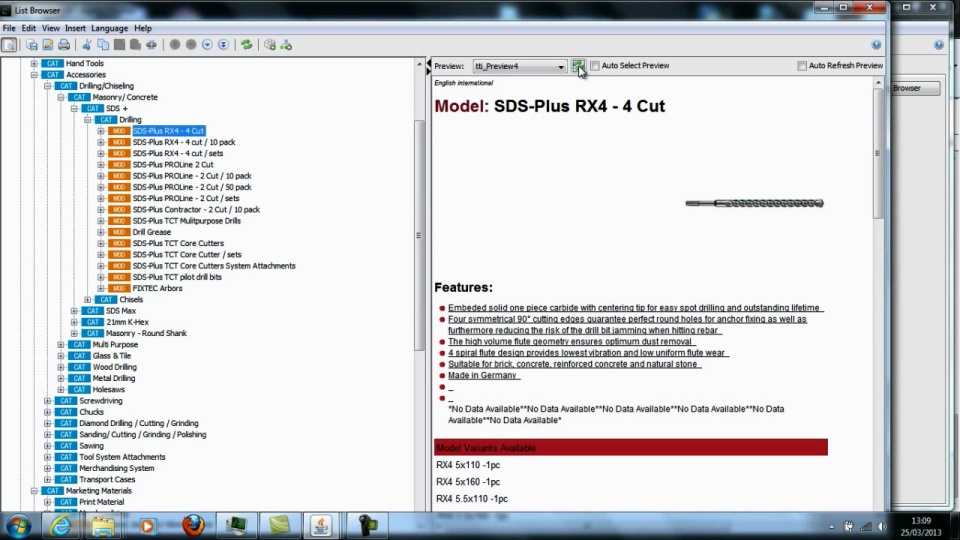This screenshot has width=960, height=540.
Task: Click the Cut scissors icon
Action: [87, 45]
